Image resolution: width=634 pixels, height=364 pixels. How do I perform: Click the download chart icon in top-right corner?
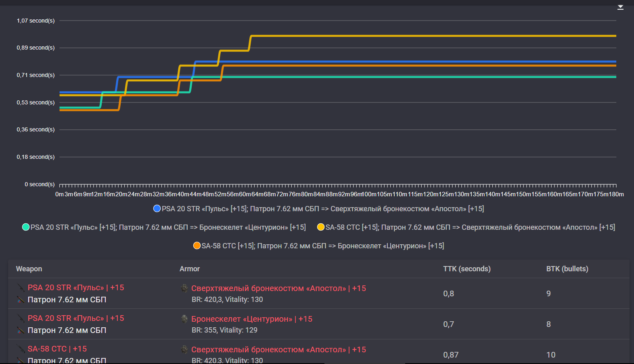(x=620, y=7)
